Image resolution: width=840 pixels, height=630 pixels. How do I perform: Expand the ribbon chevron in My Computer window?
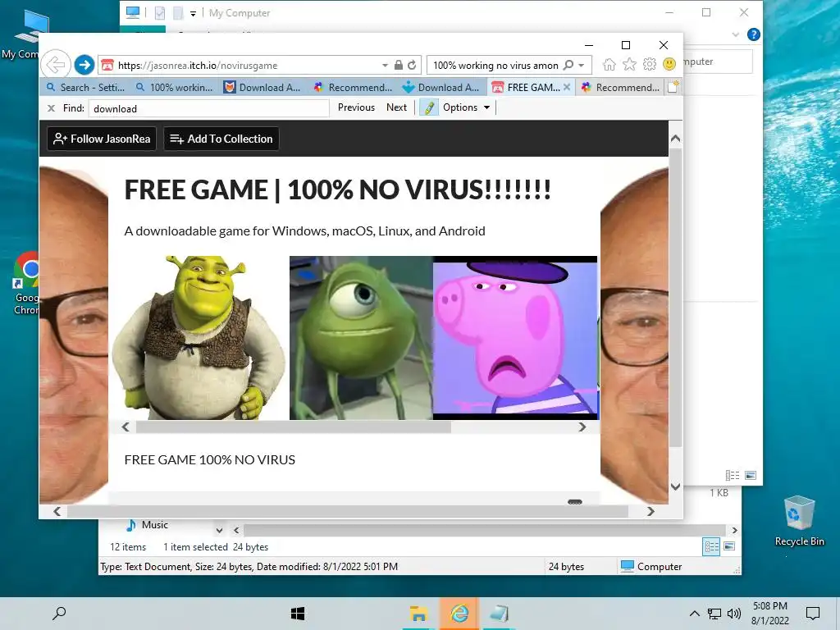(735, 34)
